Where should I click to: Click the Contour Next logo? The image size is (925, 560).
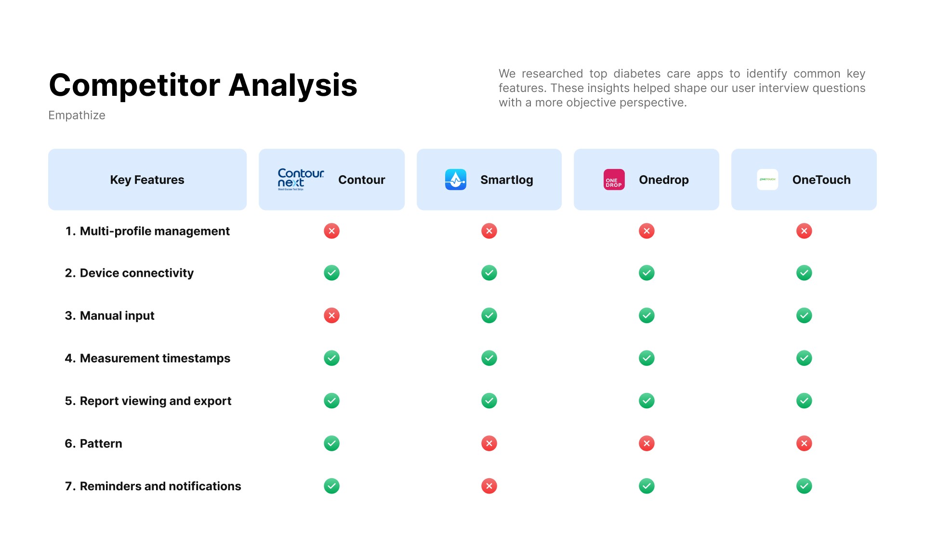click(301, 180)
